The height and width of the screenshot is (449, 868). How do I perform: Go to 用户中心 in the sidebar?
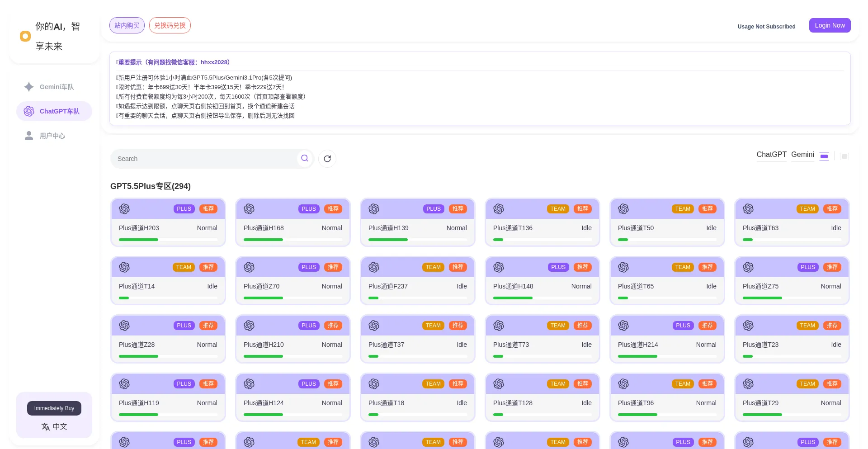[x=54, y=136]
